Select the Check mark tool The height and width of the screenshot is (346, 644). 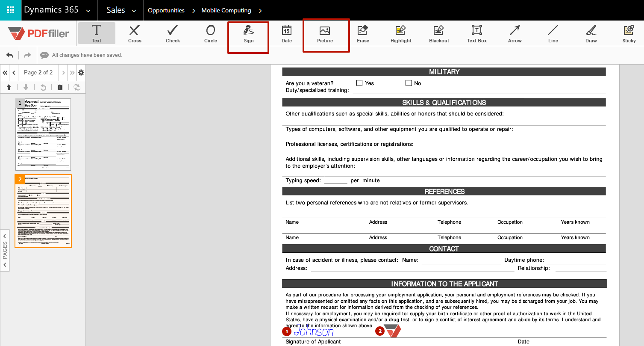click(x=173, y=33)
